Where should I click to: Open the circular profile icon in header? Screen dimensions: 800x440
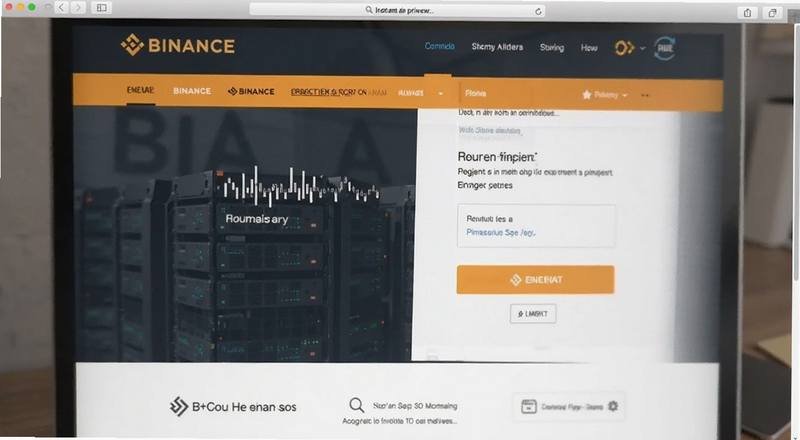tap(665, 48)
